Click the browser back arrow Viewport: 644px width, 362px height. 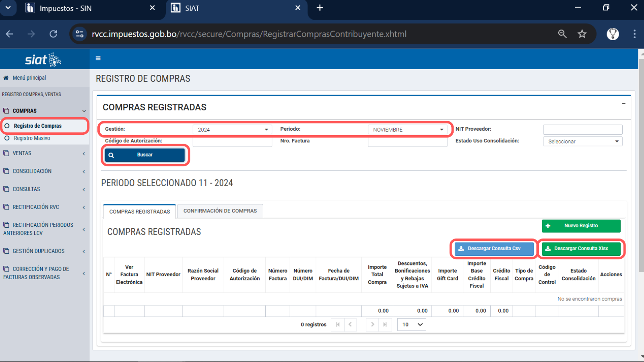(x=10, y=34)
